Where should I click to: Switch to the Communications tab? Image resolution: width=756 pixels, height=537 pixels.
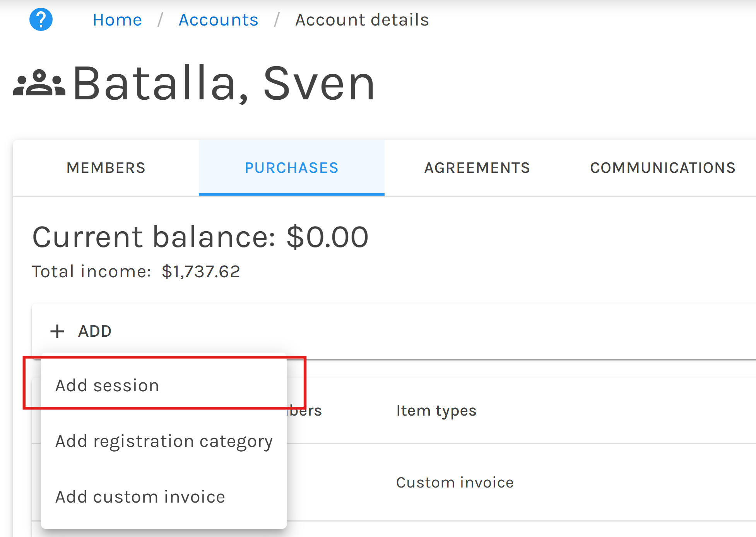coord(662,168)
